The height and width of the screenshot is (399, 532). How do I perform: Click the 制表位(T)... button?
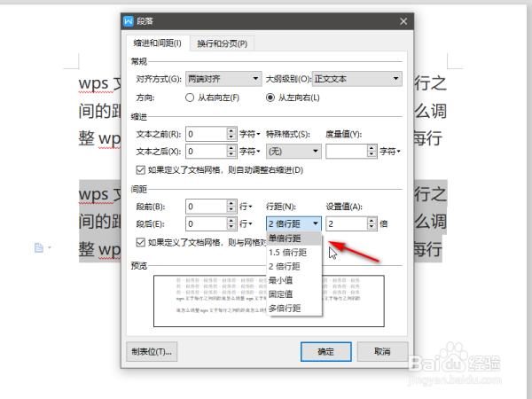click(x=152, y=351)
